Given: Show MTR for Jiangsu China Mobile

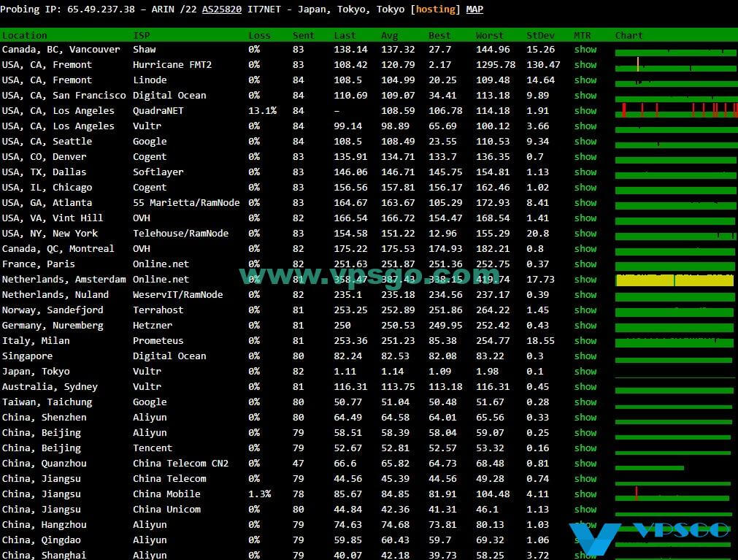Looking at the screenshot, I should [585, 494].
